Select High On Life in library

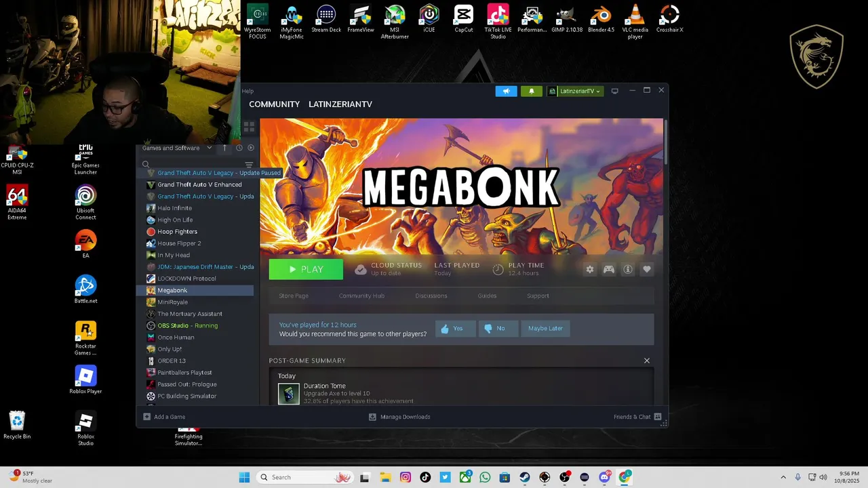coord(195,220)
